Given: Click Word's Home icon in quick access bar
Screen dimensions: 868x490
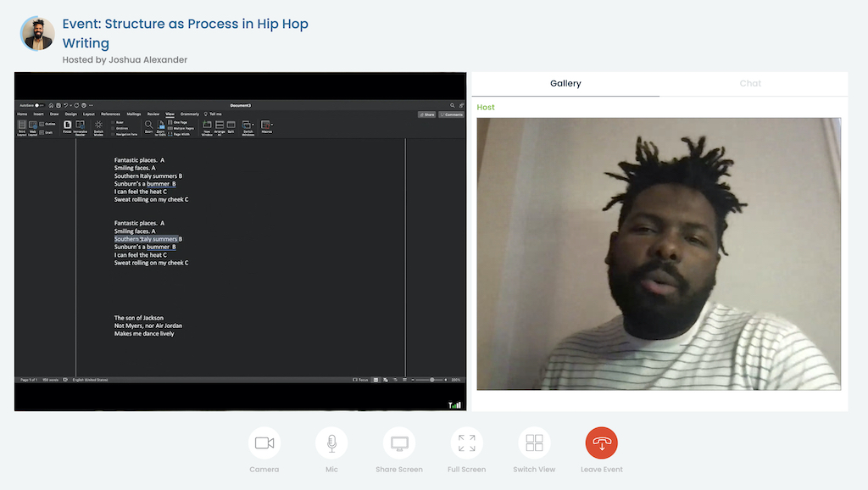Looking at the screenshot, I should point(51,105).
